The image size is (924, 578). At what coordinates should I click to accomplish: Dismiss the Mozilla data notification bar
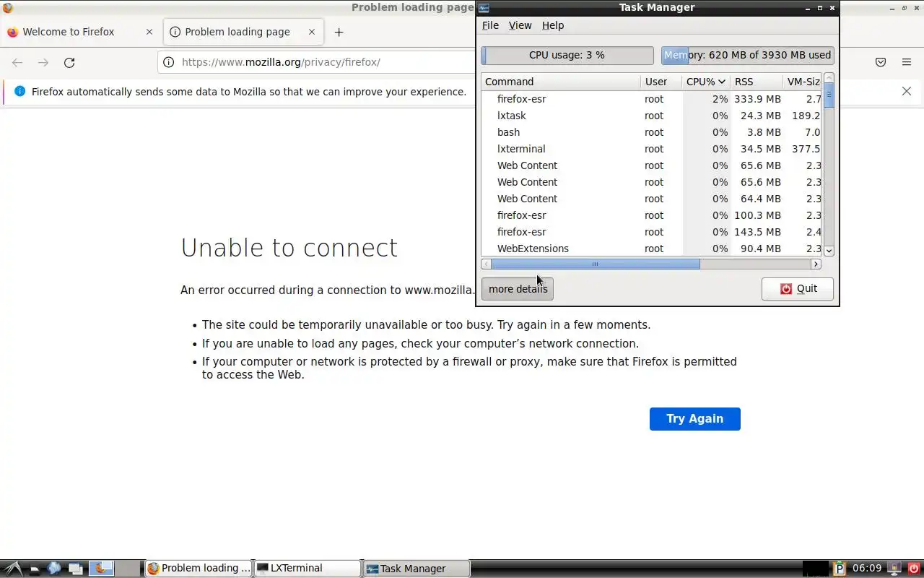point(907,91)
